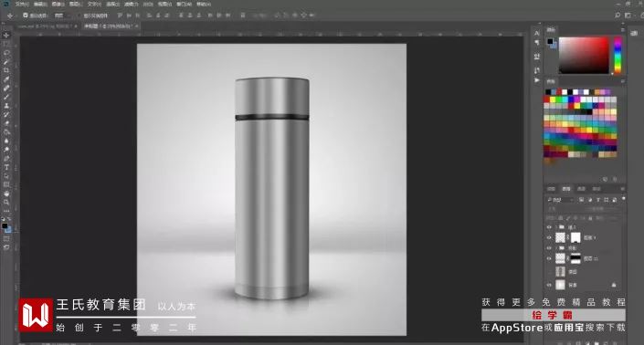The width and height of the screenshot is (644, 345).
Task: Select the Lasso tool
Action: pyautogui.click(x=6, y=53)
